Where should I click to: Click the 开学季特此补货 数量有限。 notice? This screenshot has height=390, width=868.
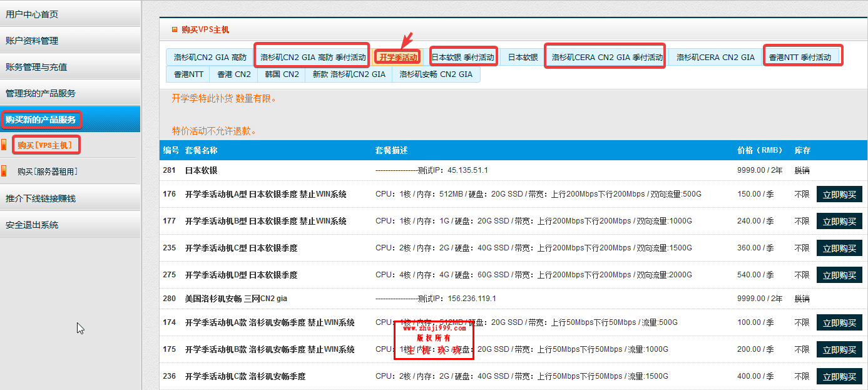click(224, 98)
